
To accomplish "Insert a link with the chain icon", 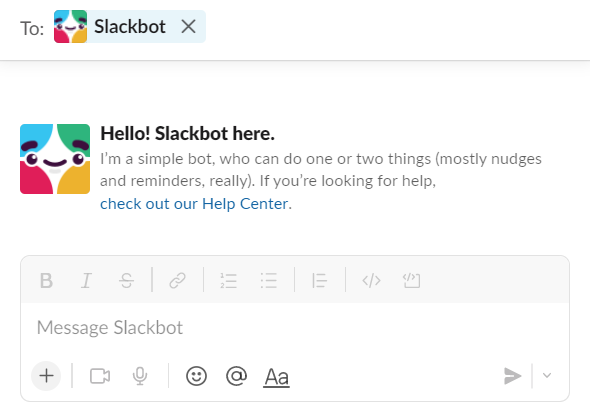I will click(x=177, y=280).
